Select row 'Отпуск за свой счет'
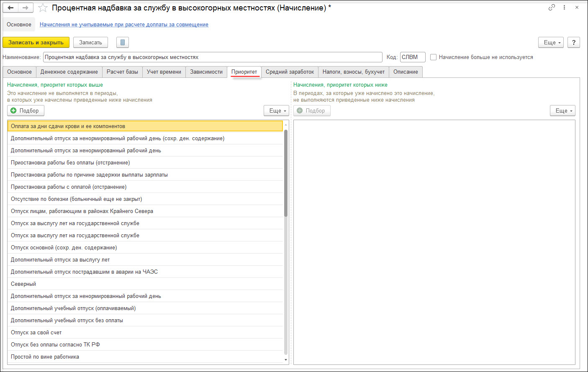Image resolution: width=588 pixels, height=372 pixels. click(145, 333)
